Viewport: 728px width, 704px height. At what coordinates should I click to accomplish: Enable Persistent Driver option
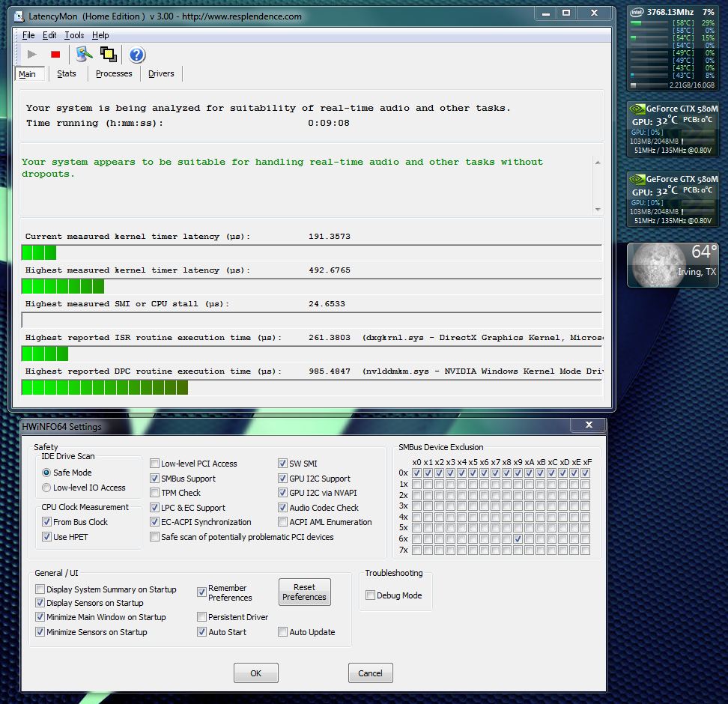[x=201, y=617]
